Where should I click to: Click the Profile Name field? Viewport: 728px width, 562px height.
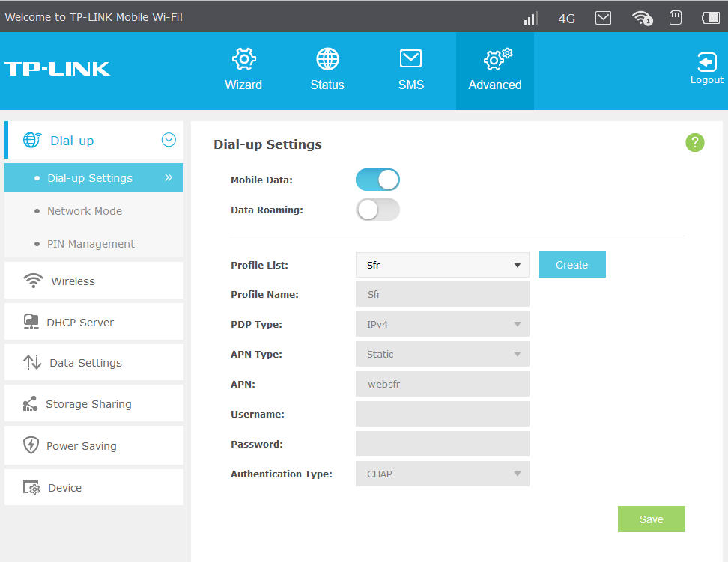point(442,294)
